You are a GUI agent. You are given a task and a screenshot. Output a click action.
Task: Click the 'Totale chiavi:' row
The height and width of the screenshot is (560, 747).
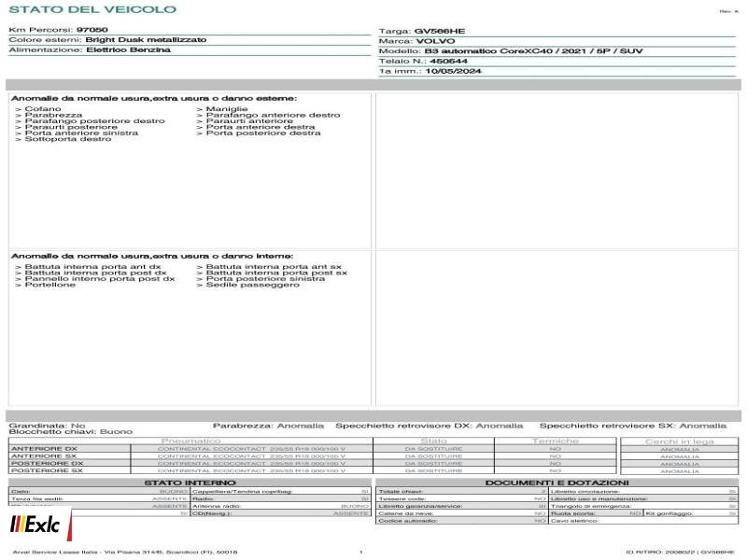[x=461, y=492]
